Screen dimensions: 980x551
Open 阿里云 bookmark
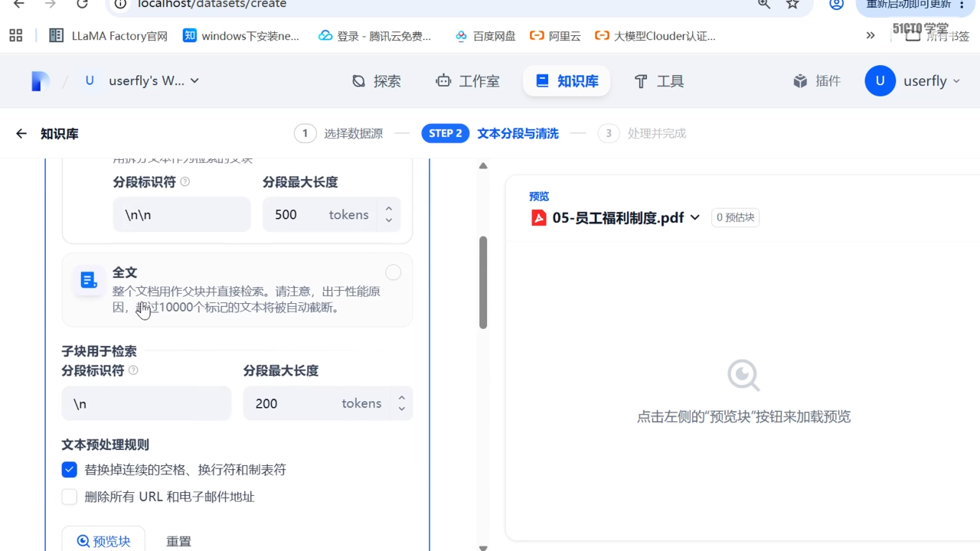[556, 35]
